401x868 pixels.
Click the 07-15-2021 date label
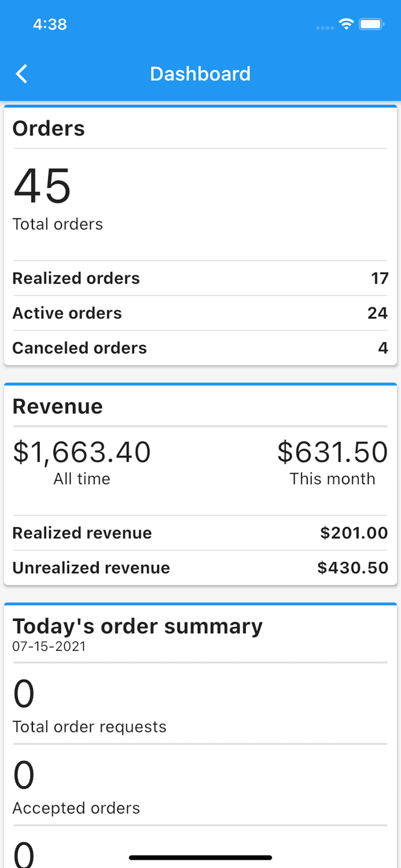tap(49, 646)
